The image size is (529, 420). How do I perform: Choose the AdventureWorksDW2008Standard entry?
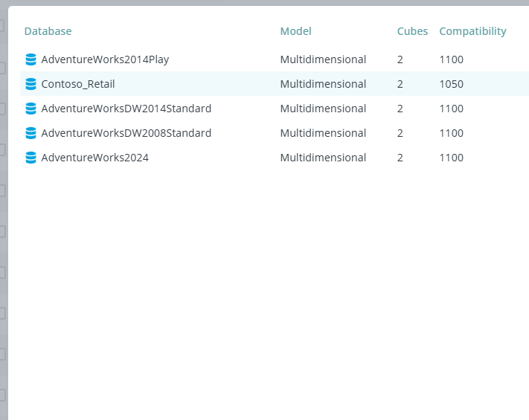tap(126, 133)
